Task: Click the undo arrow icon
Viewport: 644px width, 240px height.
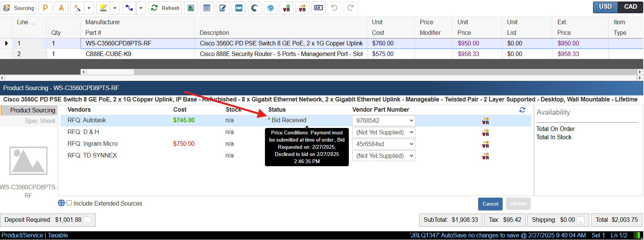Action: pyautogui.click(x=334, y=8)
